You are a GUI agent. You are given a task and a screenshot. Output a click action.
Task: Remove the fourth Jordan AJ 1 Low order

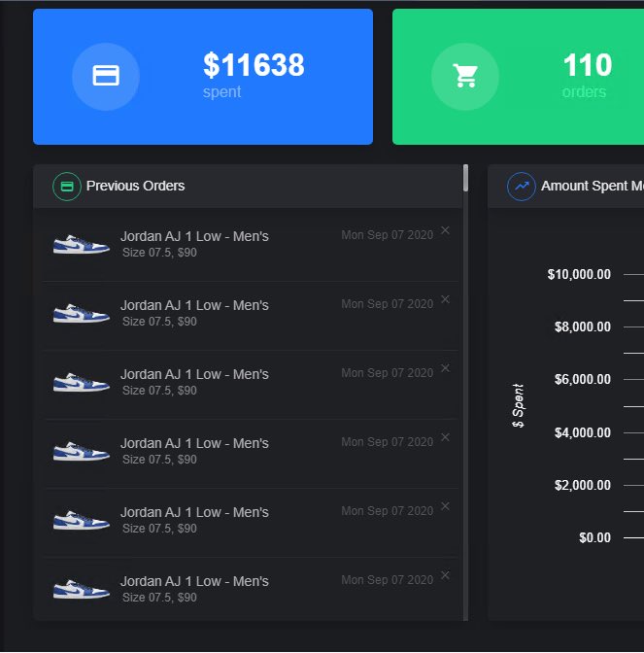pos(445,437)
